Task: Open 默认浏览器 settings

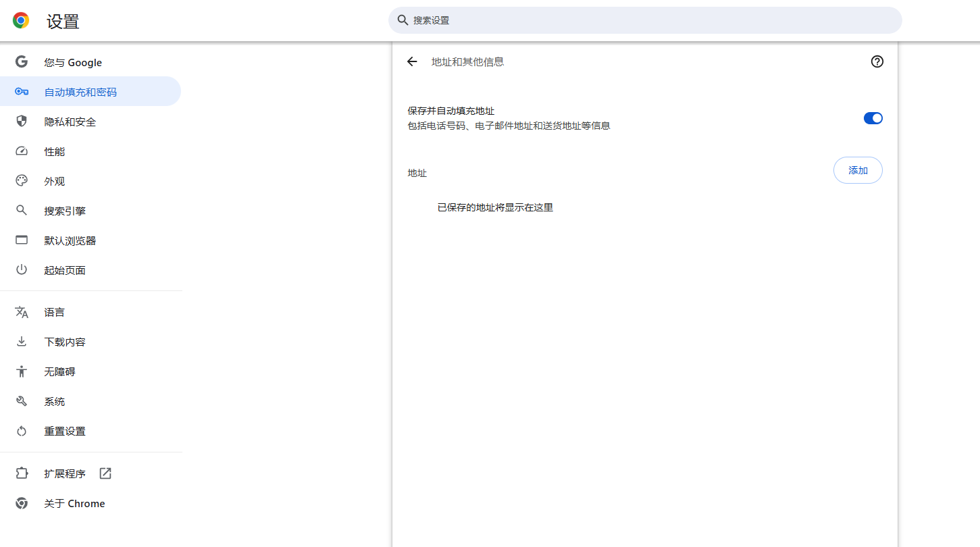Action: click(91, 240)
